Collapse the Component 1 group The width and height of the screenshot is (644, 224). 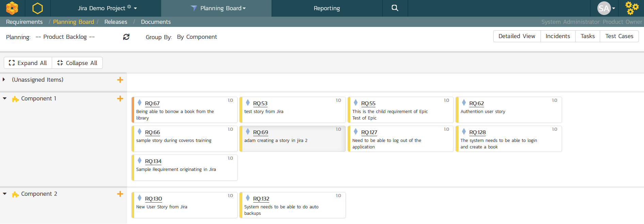[x=5, y=99]
